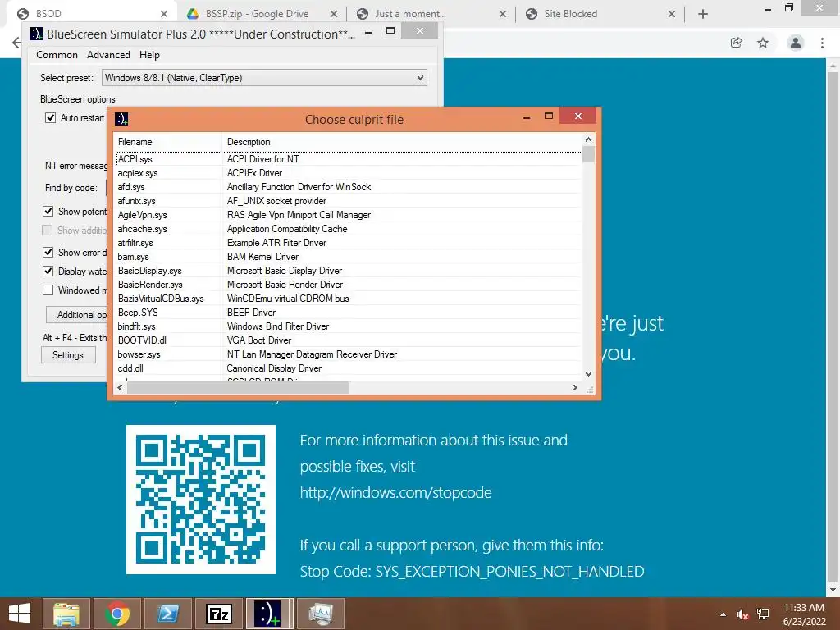This screenshot has height=630, width=840.
Task: Click the muted volume tray icon
Action: pyautogui.click(x=742, y=614)
